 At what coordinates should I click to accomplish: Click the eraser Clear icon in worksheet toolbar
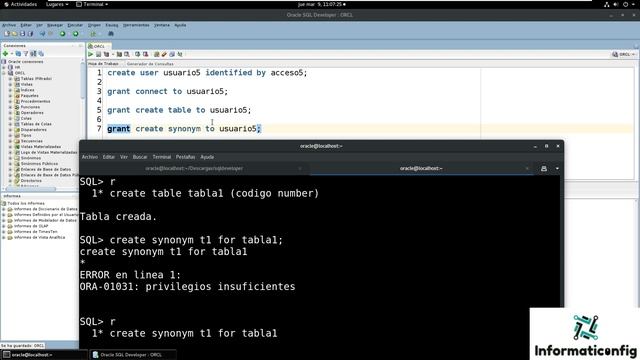click(164, 54)
